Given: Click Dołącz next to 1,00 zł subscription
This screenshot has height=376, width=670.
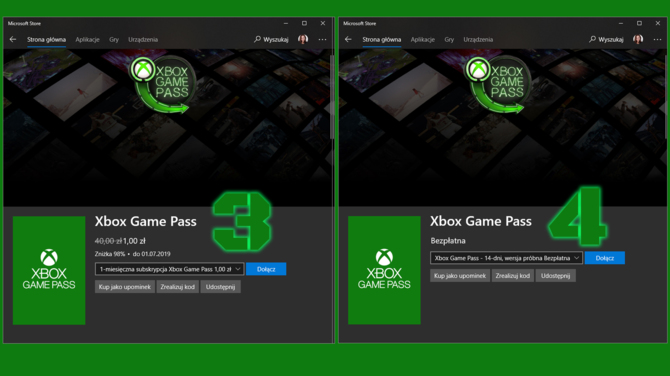Looking at the screenshot, I should coord(266,269).
